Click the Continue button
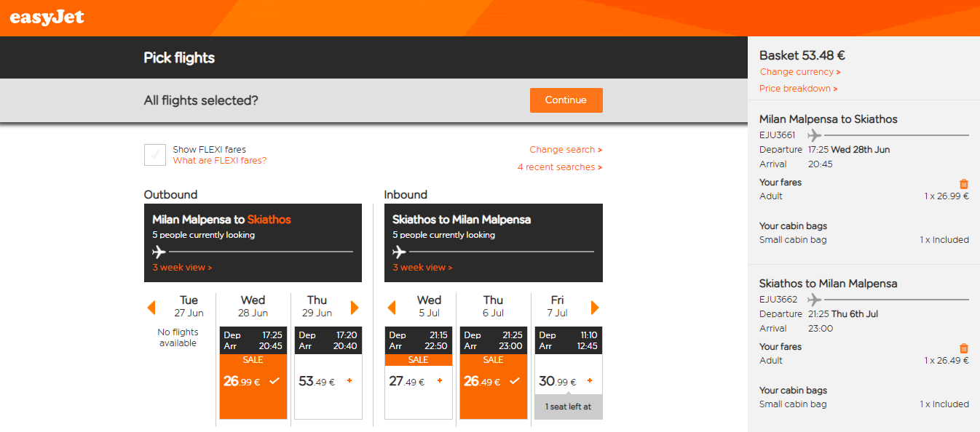Screen dimensions: 980x432 pyautogui.click(x=566, y=100)
